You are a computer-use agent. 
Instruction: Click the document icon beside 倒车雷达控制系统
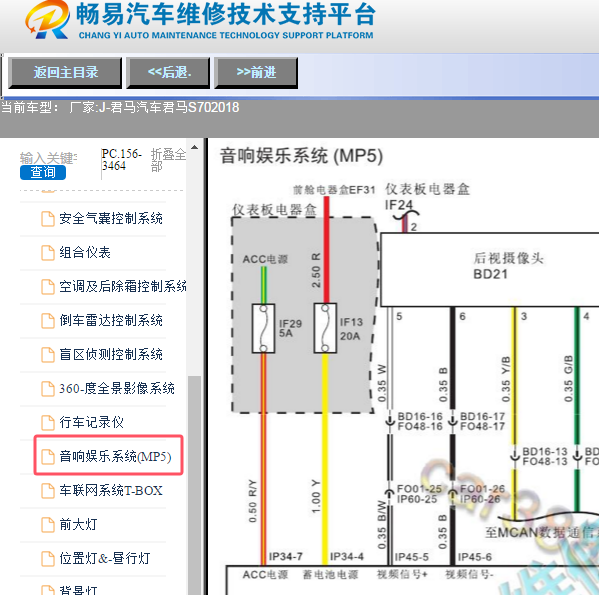(48, 321)
